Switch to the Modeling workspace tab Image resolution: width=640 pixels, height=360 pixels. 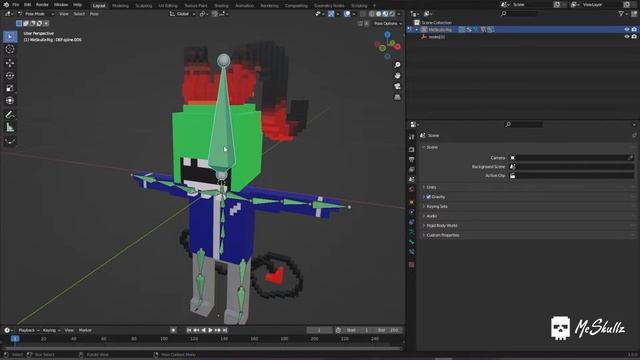click(x=120, y=6)
